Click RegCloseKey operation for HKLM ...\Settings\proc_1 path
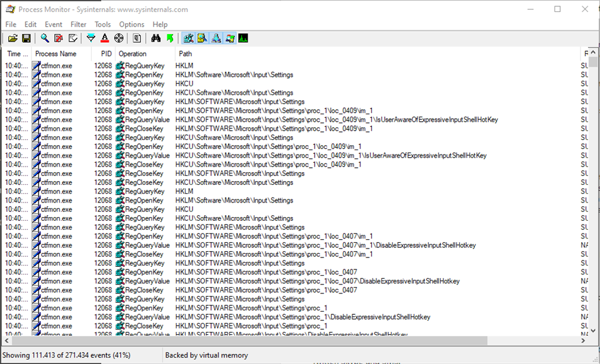Viewport: 600px width, 364px height. (144, 326)
